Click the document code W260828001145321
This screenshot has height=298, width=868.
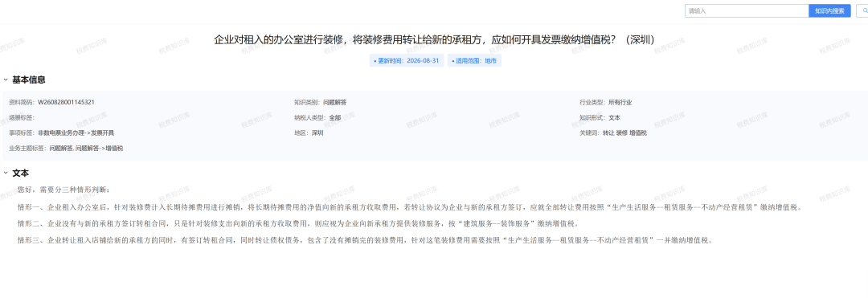point(67,102)
